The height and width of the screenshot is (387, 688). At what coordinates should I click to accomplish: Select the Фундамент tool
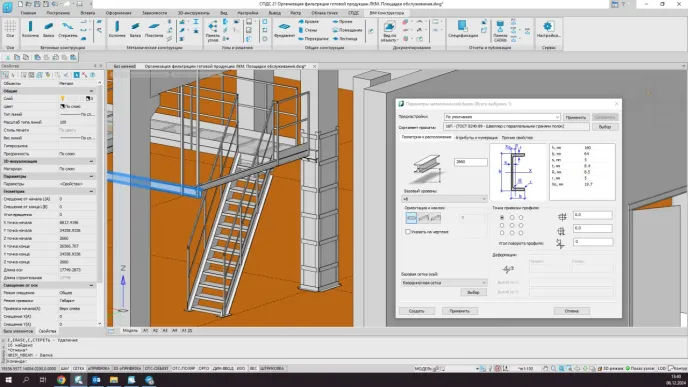[284, 29]
